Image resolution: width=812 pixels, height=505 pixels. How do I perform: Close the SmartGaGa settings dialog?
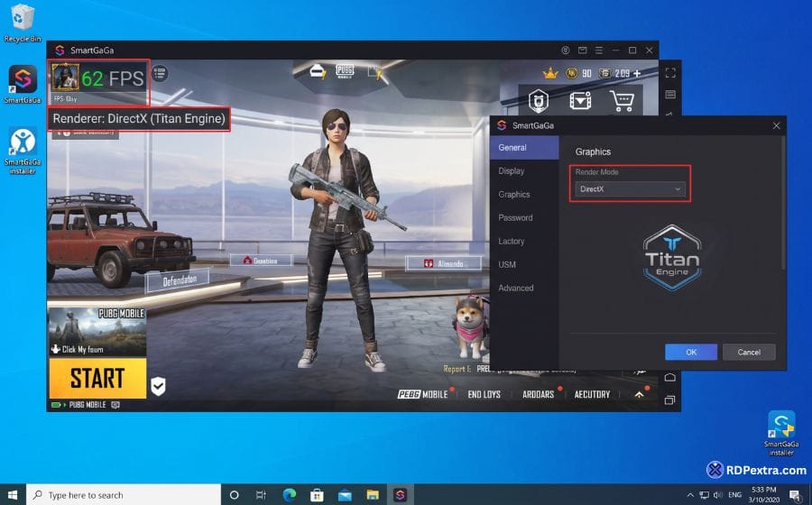pyautogui.click(x=776, y=125)
